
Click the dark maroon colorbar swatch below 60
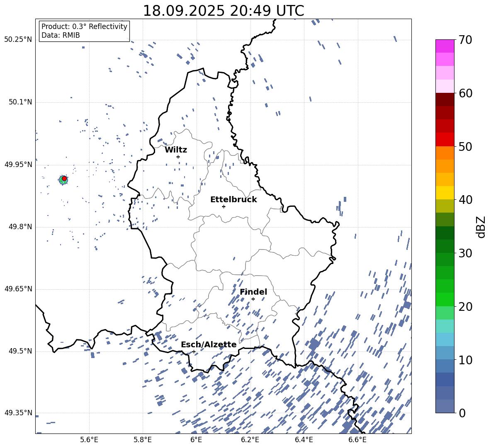[x=445, y=99]
